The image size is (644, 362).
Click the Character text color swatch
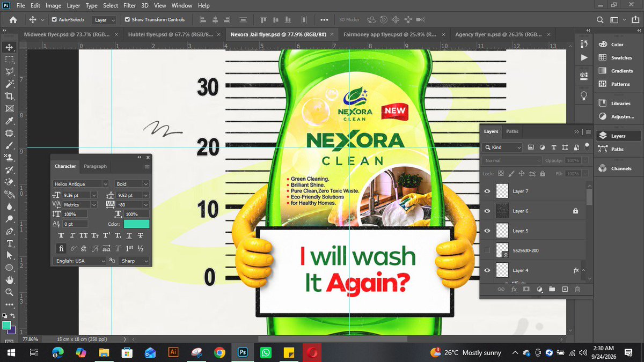tap(137, 224)
